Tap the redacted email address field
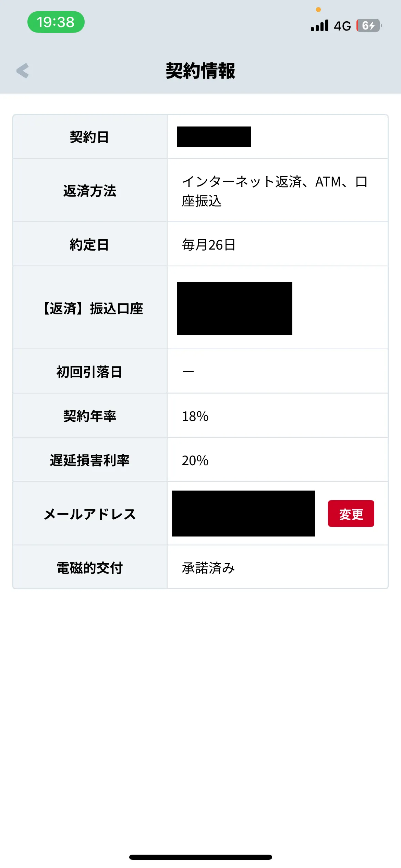The width and height of the screenshot is (401, 868). [x=243, y=514]
